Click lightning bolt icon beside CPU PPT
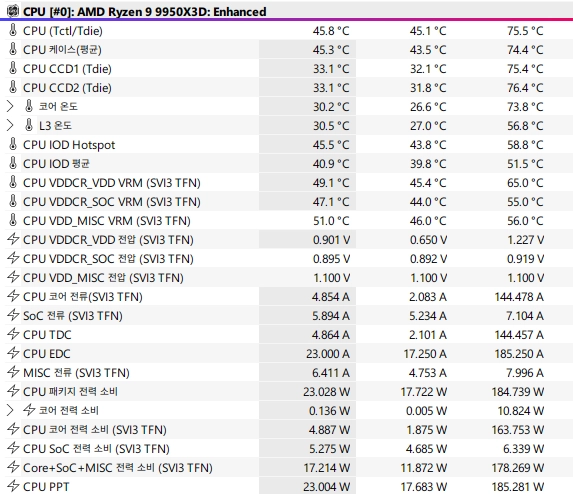Viewport: 573px width, 494px height. 13,486
